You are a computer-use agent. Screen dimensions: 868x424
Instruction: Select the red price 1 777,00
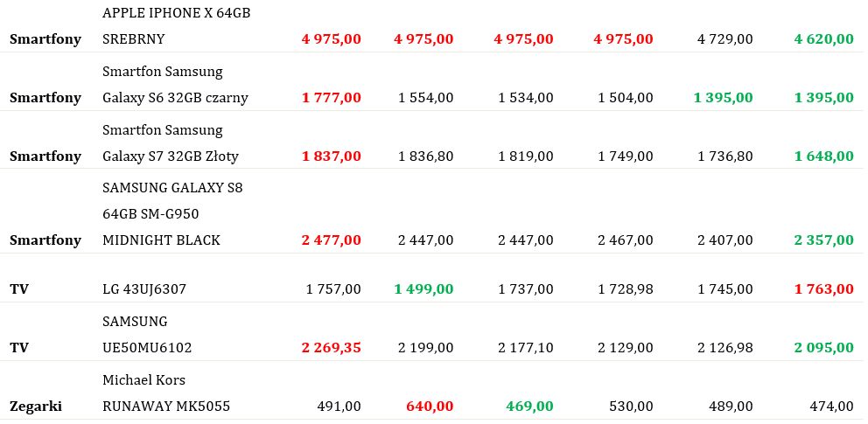(331, 98)
